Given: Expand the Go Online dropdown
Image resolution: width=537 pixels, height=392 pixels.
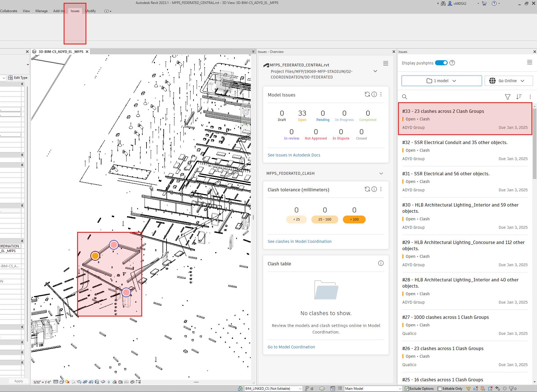Looking at the screenshot, I should pyautogui.click(x=509, y=81).
